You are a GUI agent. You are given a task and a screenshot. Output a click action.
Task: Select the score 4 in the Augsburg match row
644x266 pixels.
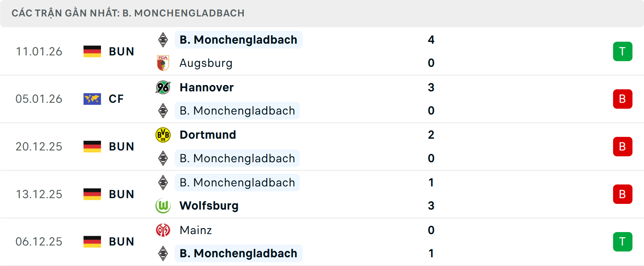tap(432, 40)
